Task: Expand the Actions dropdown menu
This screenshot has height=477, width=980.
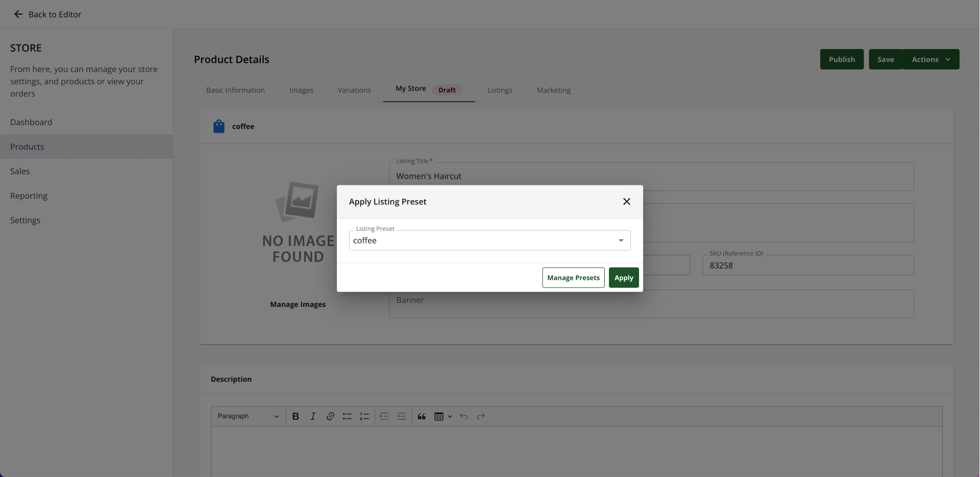Action: coord(930,60)
